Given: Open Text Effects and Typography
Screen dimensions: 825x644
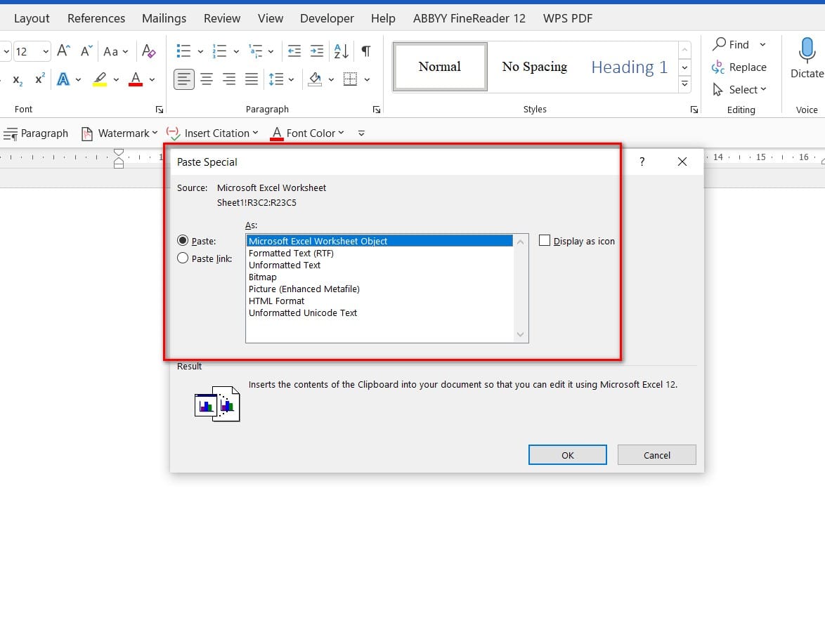Looking at the screenshot, I should tap(63, 79).
